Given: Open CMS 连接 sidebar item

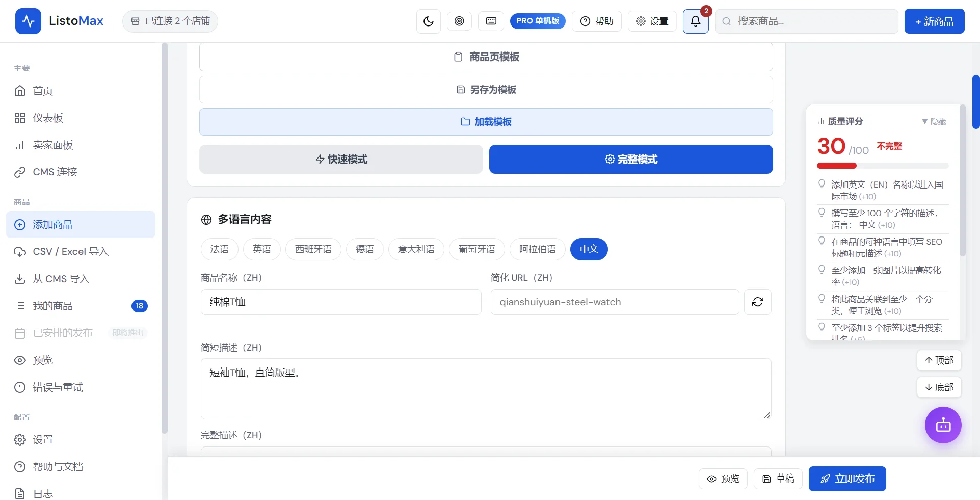Looking at the screenshot, I should click(x=81, y=172).
